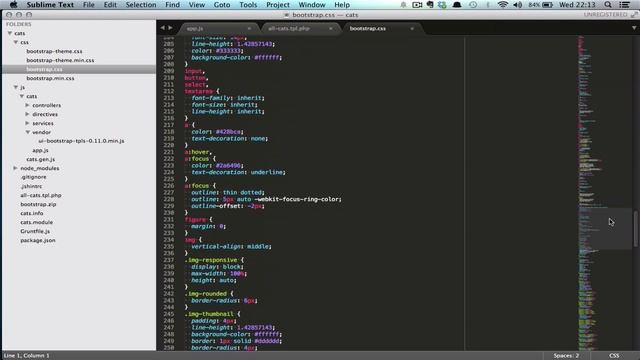Viewport: 640px width, 360px height.
Task: Open the Find menu
Action: click(x=172, y=5)
